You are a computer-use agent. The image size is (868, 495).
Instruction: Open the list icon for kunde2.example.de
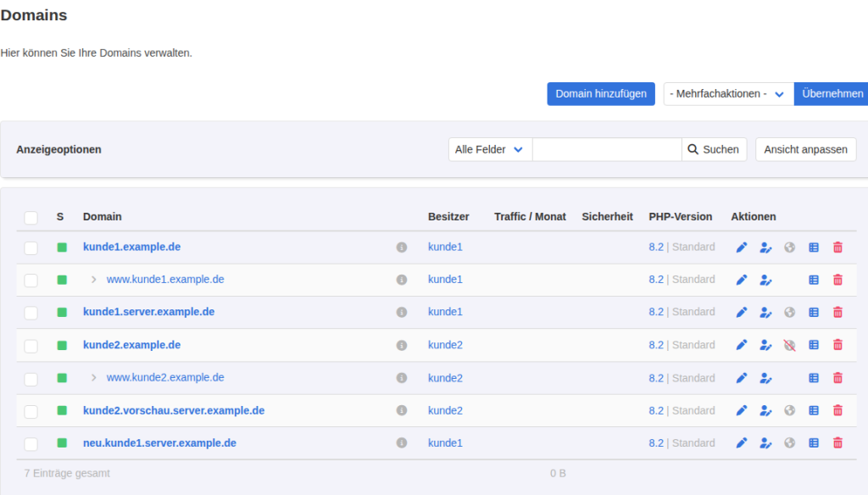pyautogui.click(x=814, y=345)
